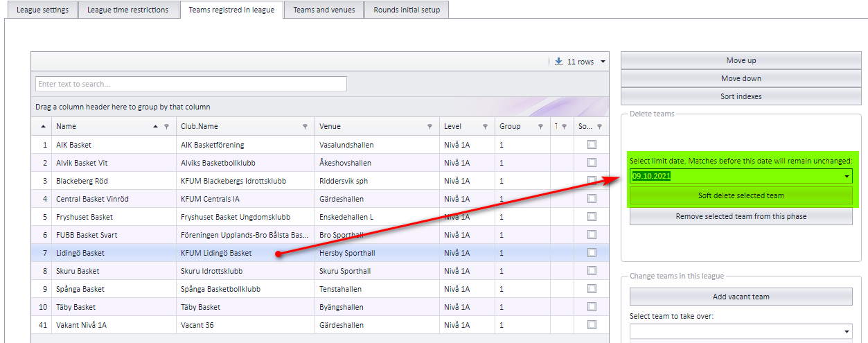Select the Blackeberg Röd name cell

click(114, 181)
